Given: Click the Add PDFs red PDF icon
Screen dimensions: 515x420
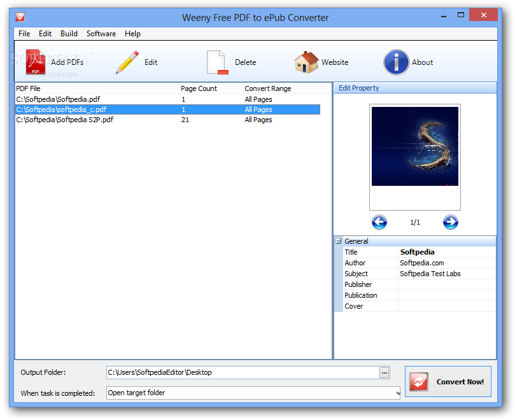Looking at the screenshot, I should 36,62.
